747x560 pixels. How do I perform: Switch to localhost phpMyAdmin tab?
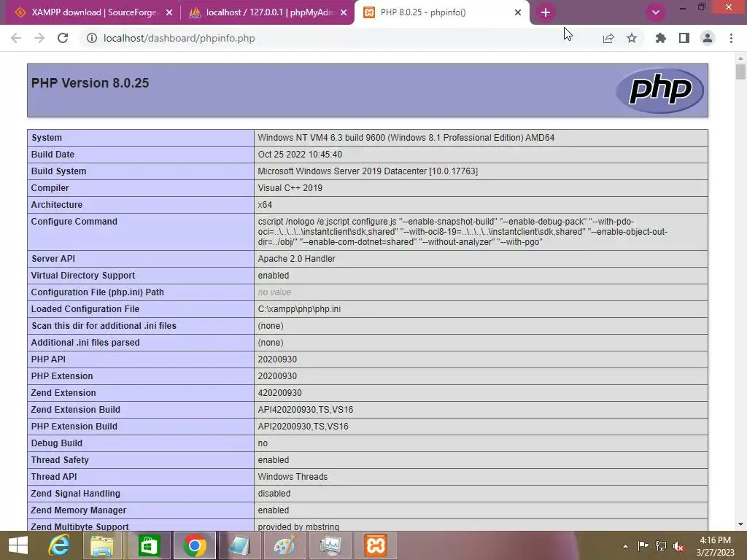(267, 12)
